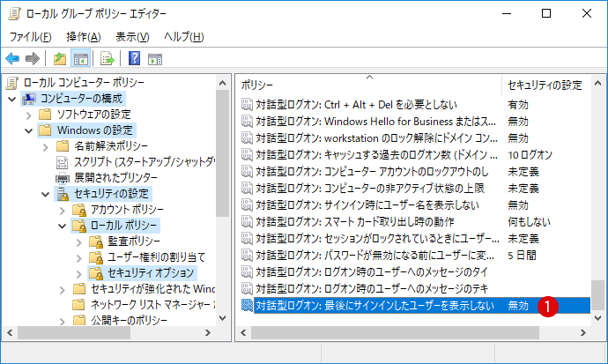Open the 操作(A) menu
Image resolution: width=608 pixels, height=364 pixels.
click(84, 37)
